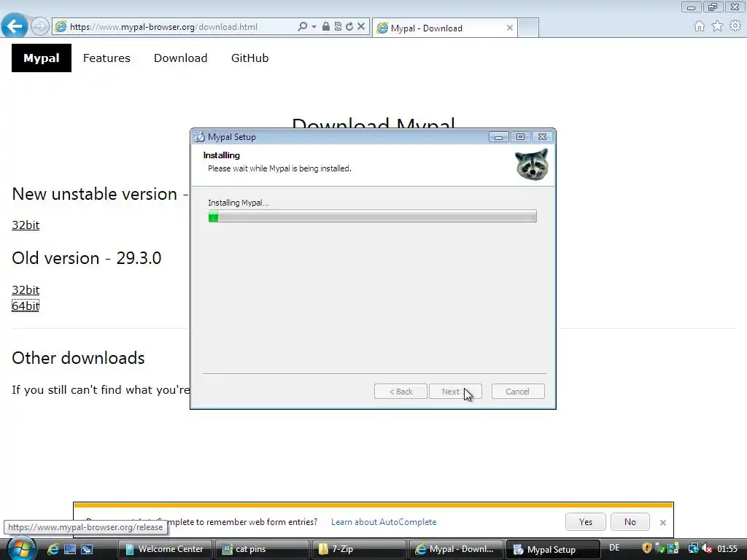Image resolution: width=747 pixels, height=560 pixels.
Task: Click the Old version - 29.3.0 heading
Action: (x=87, y=258)
